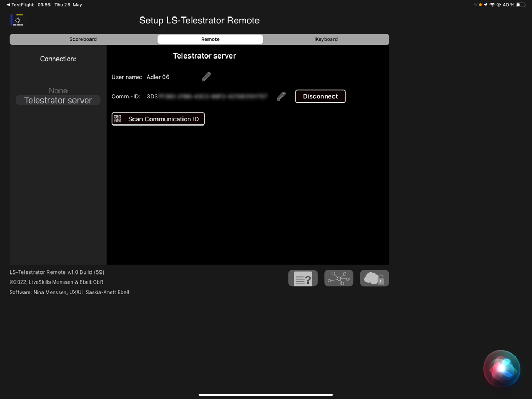Viewport: 532px width, 399px height.
Task: Edit user name with pencil icon
Action: (x=206, y=77)
